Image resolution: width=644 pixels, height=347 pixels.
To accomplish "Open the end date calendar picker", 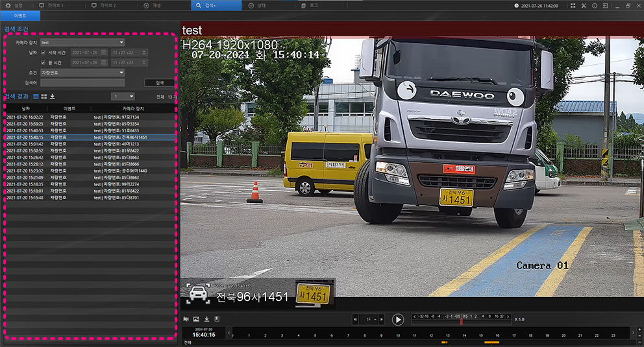I will 103,62.
